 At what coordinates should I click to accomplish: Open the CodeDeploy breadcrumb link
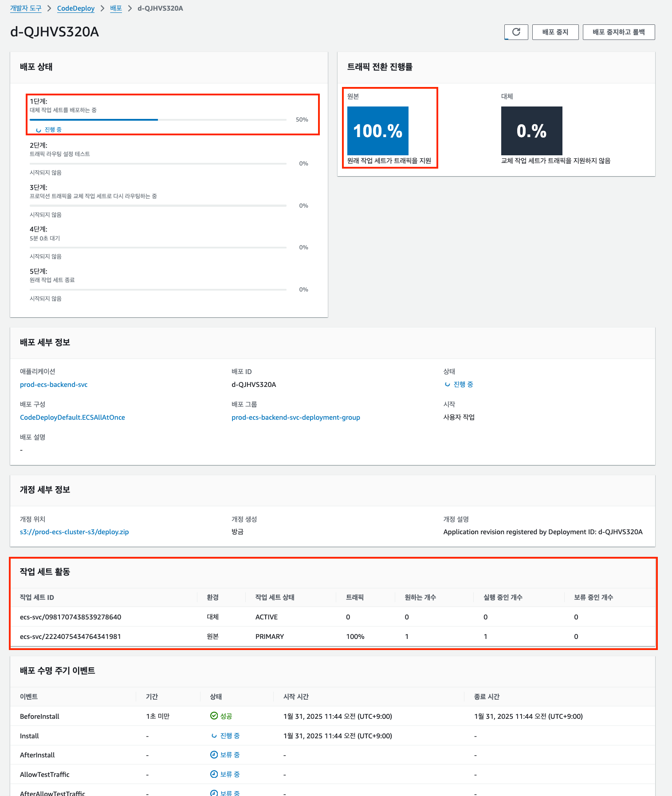(76, 8)
